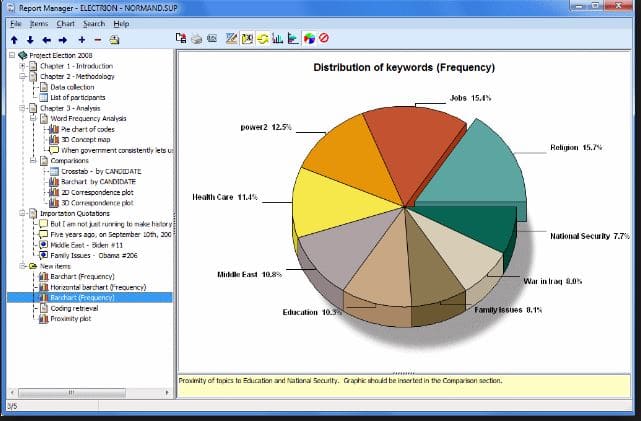641x421 pixels.
Task: Open the Help menu
Action: pyautogui.click(x=121, y=24)
